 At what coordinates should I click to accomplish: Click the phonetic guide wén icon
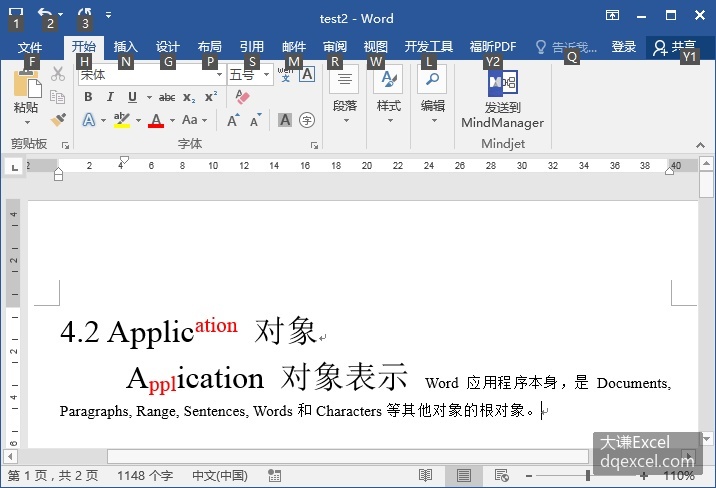click(x=285, y=74)
